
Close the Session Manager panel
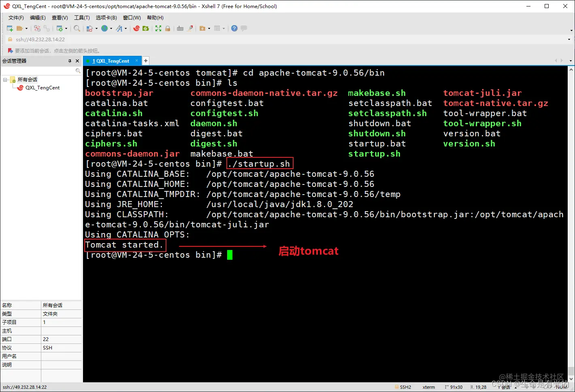point(77,61)
